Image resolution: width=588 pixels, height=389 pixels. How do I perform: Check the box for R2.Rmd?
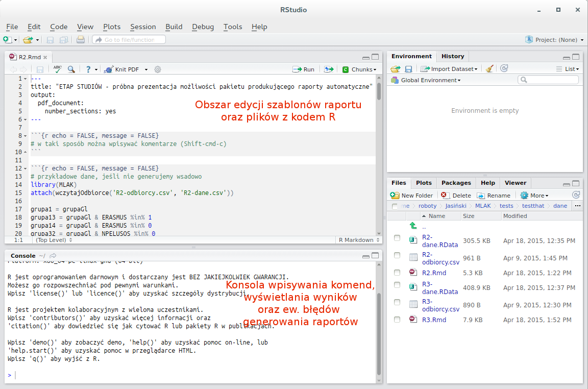[x=397, y=272]
